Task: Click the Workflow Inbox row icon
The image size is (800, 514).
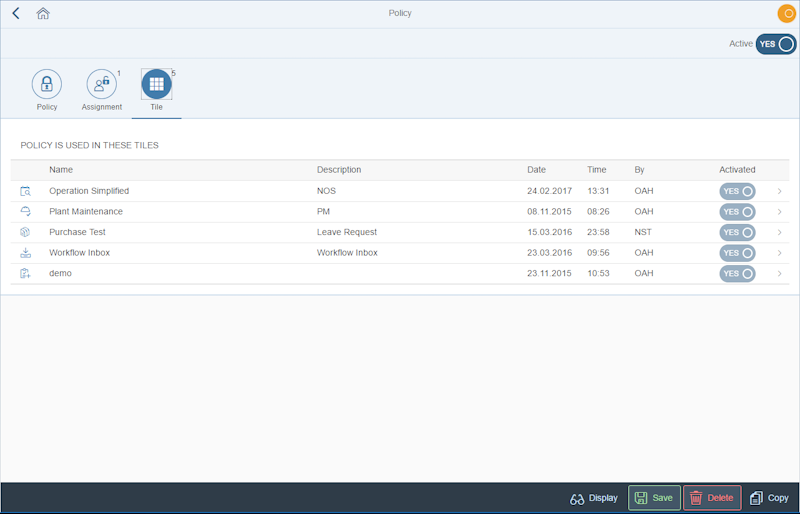Action: [26, 253]
